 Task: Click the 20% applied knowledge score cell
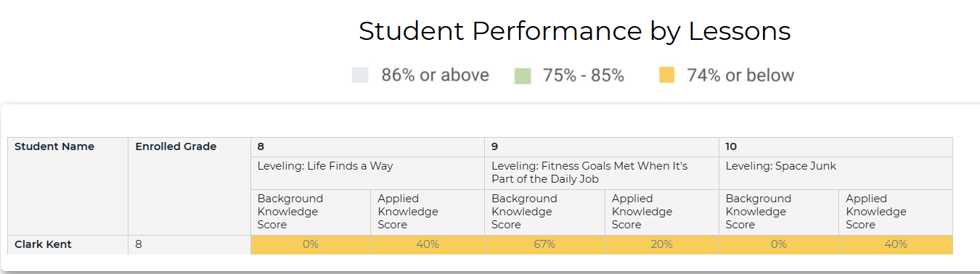tap(662, 244)
